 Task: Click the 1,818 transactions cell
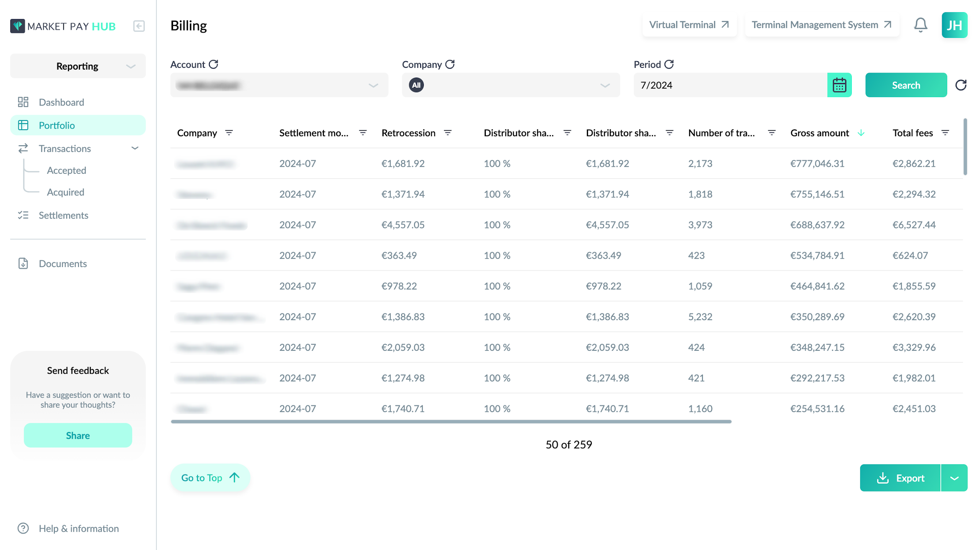click(x=700, y=194)
